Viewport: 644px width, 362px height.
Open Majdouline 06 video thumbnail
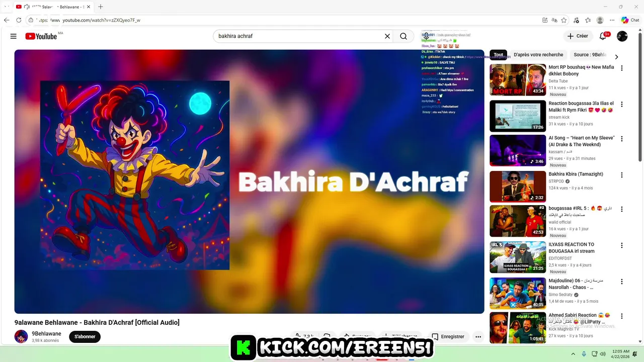coord(518,293)
